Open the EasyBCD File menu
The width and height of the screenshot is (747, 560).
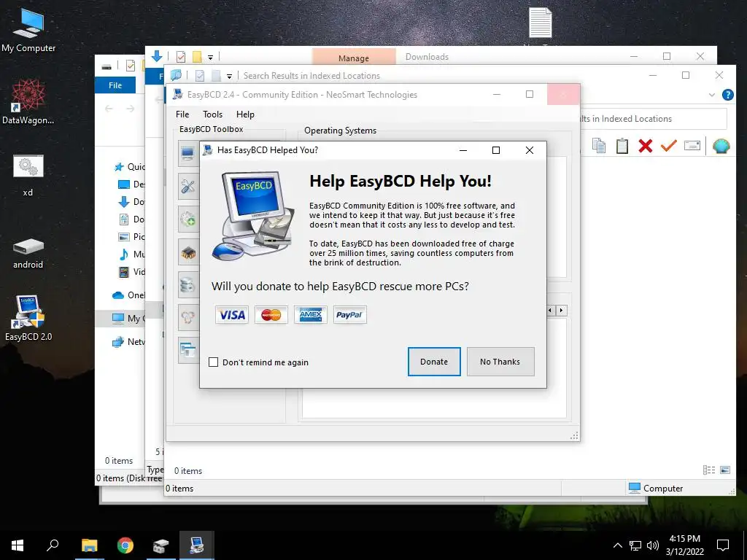click(182, 114)
